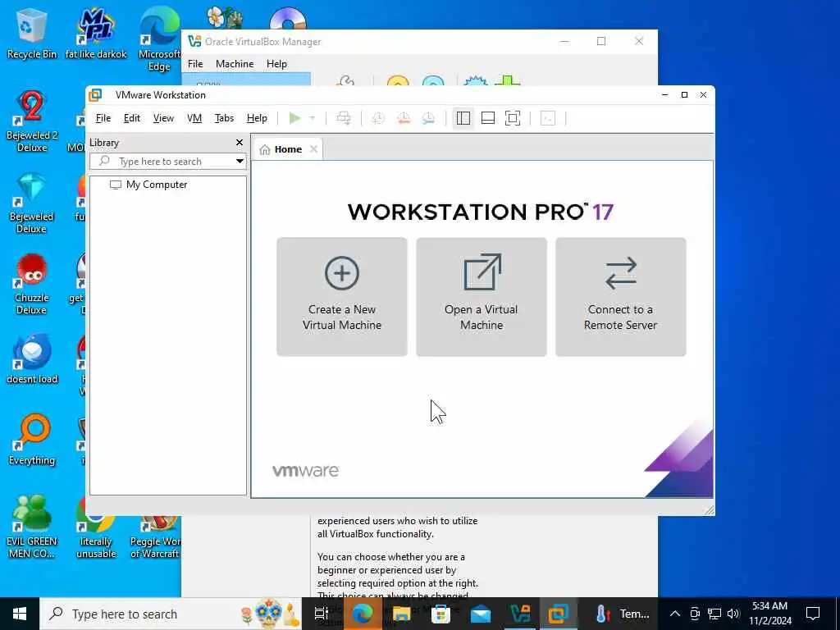Open Microsoft Store from the taskbar
Image resolution: width=840 pixels, height=630 pixels.
click(441, 614)
